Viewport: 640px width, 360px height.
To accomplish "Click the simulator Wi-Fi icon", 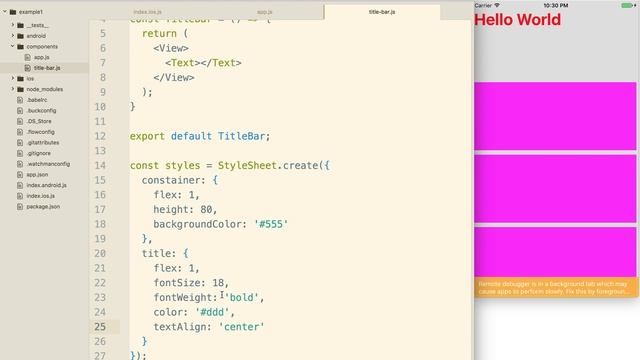I will click(497, 5).
